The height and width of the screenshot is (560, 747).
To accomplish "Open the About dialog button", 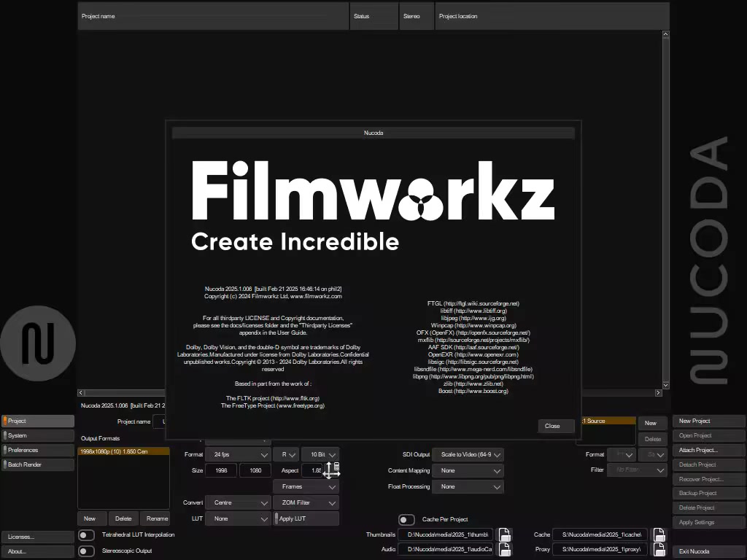I will point(38,551).
